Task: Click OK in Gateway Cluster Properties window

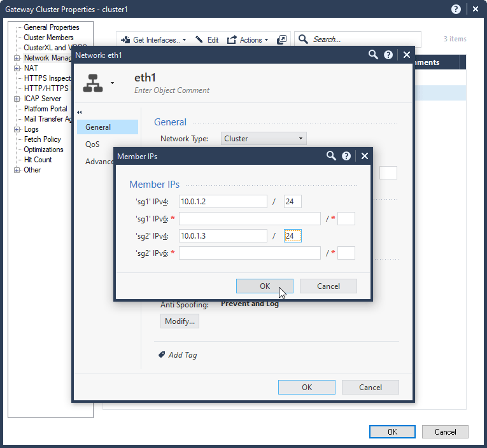Action: click(392, 432)
